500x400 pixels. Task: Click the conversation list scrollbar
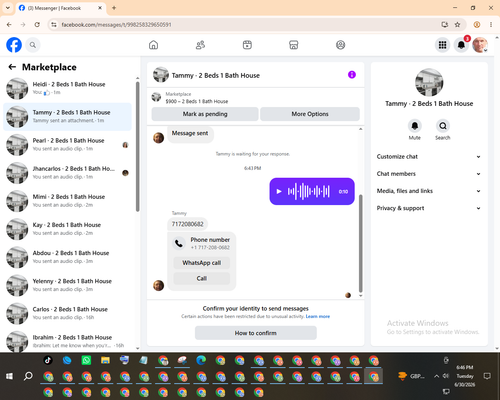click(137, 147)
